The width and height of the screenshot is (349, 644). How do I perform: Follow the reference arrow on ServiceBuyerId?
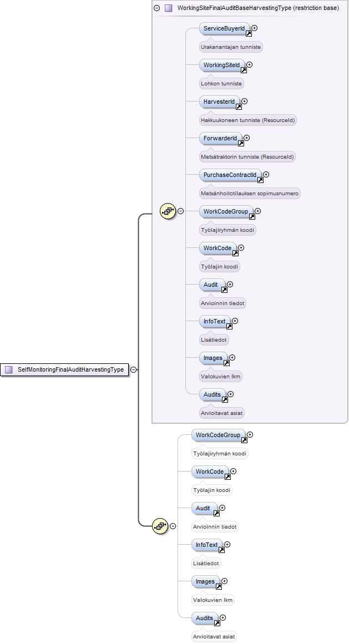pyautogui.click(x=249, y=34)
